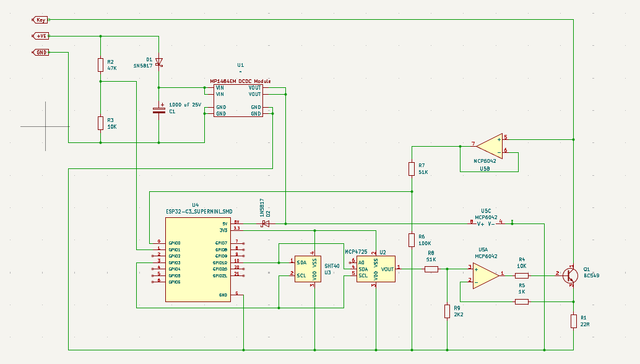Select the MP1484EN DCDC module body
Viewport: 640px width, 364px height.
click(x=238, y=100)
